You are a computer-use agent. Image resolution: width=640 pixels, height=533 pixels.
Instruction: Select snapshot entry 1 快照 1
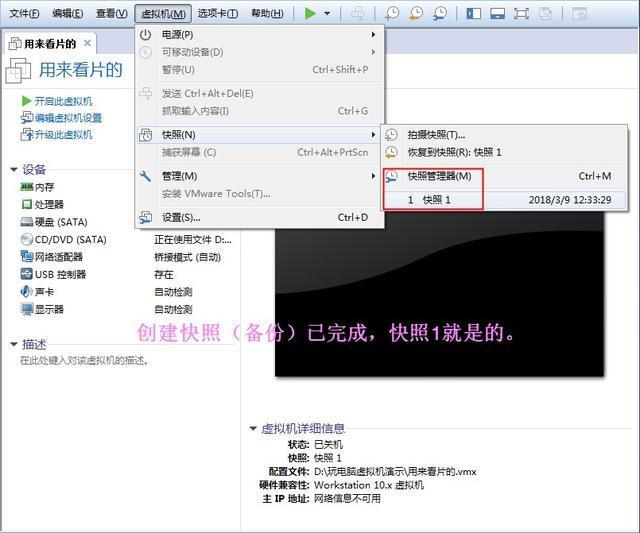[504, 200]
